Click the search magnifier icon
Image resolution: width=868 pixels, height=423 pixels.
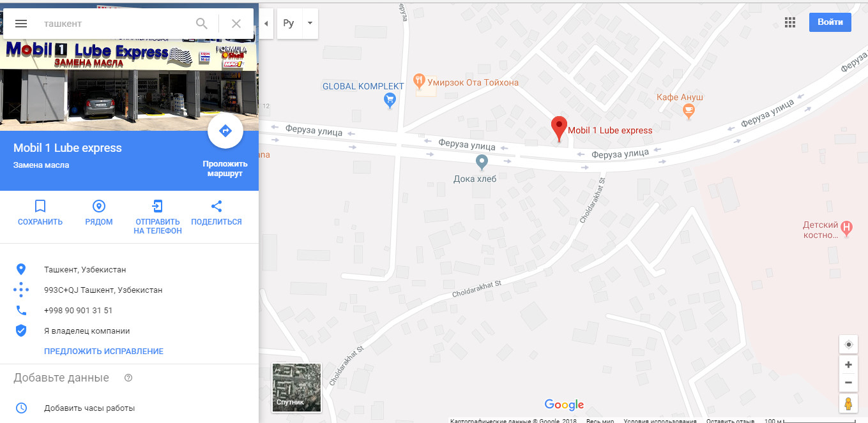click(202, 24)
